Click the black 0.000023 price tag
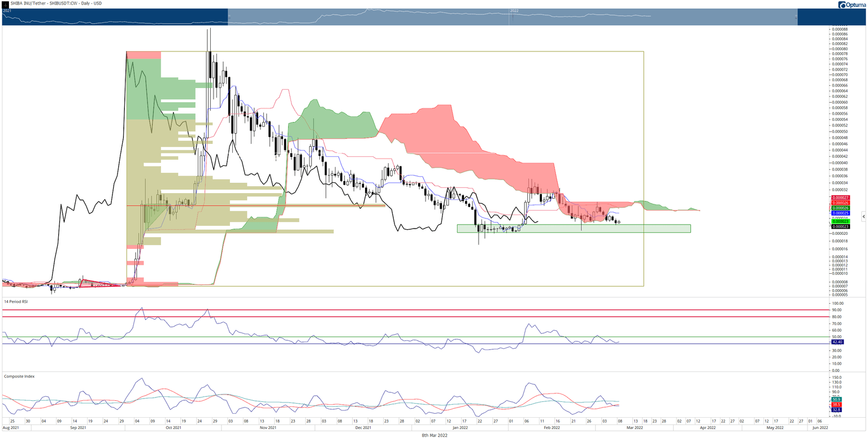The width and height of the screenshot is (868, 442). point(839,226)
